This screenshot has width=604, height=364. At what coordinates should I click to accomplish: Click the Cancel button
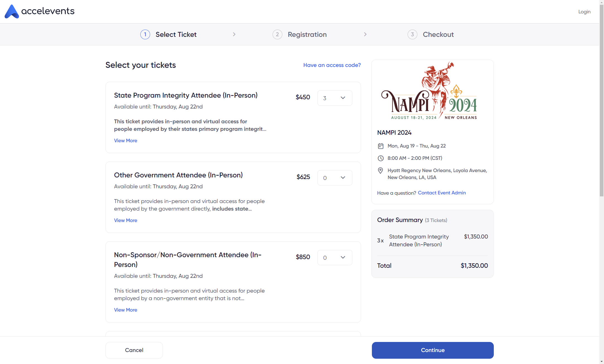pyautogui.click(x=134, y=350)
